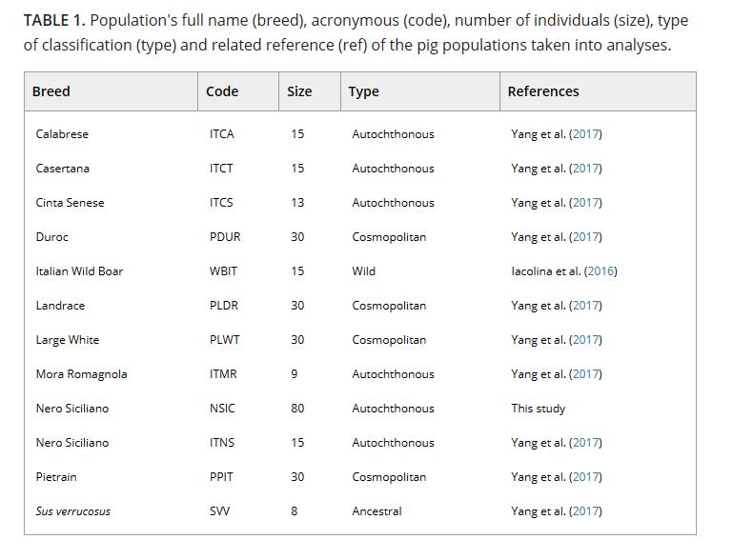Click the Code column header

[222, 91]
